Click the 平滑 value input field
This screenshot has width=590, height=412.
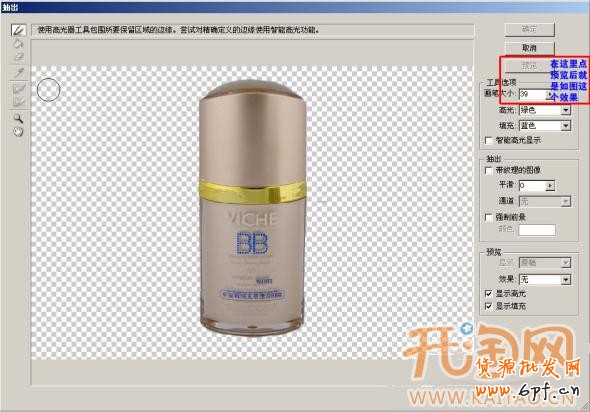click(532, 185)
